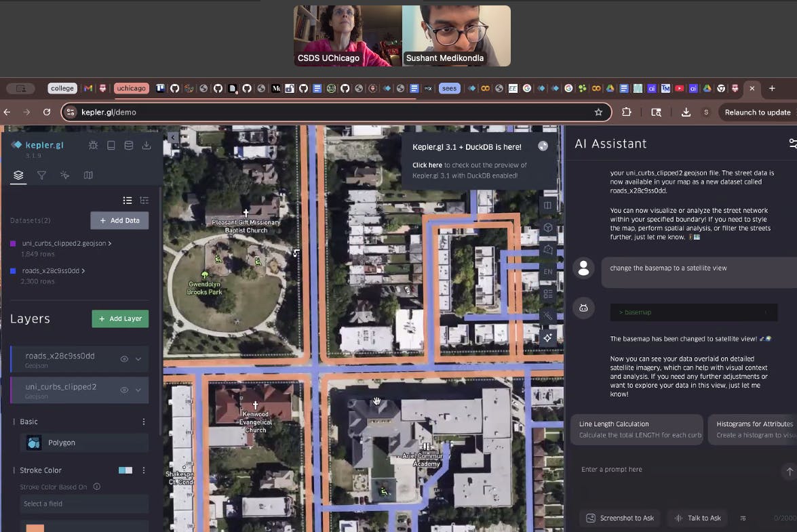Screen dimensions: 797x532
Task: Open the EN language selector
Action: (547, 272)
